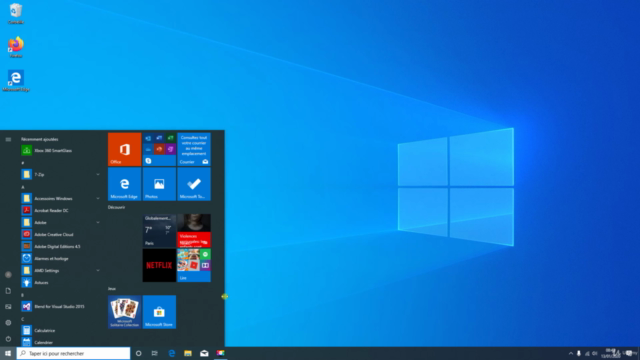Open the news tile with red headline
The height and width of the screenshot is (360, 640).
point(194,231)
